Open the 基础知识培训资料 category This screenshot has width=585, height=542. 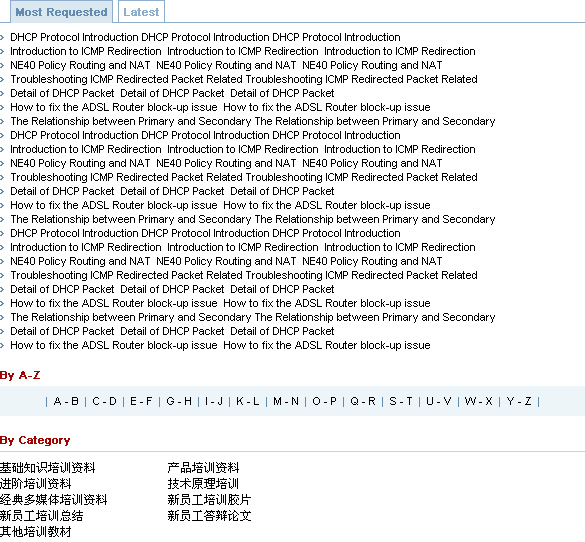47,467
